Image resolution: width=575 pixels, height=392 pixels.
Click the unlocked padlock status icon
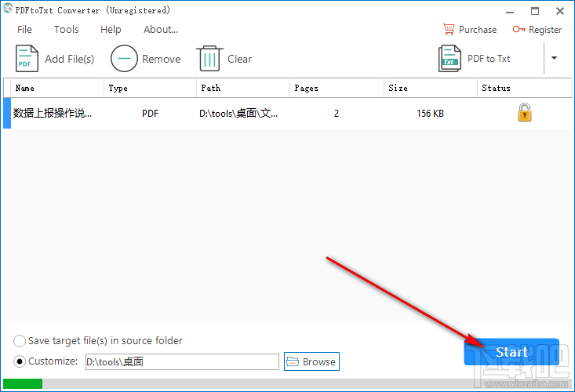point(524,112)
